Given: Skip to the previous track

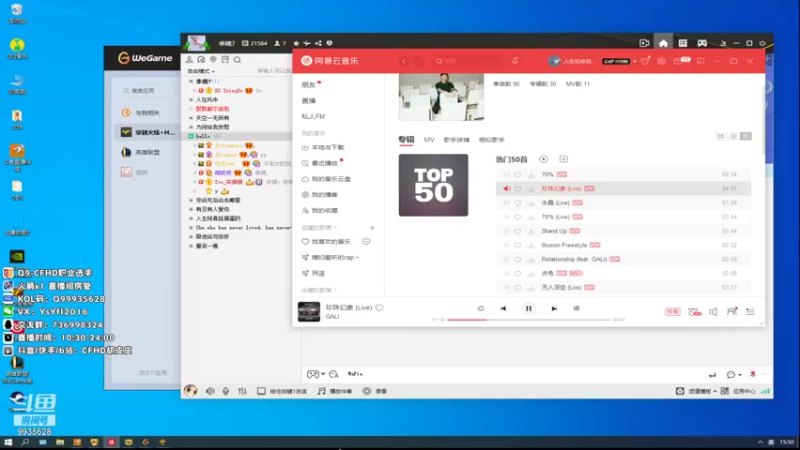Looking at the screenshot, I should (503, 308).
